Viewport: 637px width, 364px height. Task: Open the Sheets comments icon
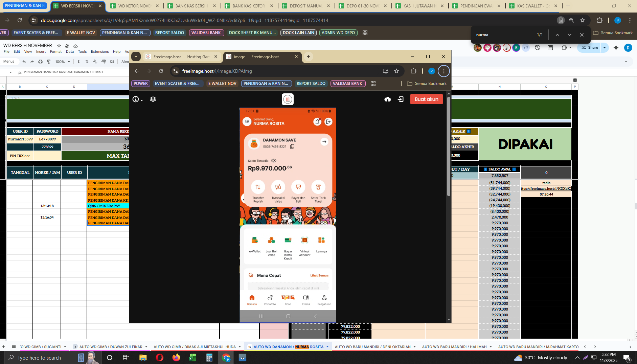(550, 48)
